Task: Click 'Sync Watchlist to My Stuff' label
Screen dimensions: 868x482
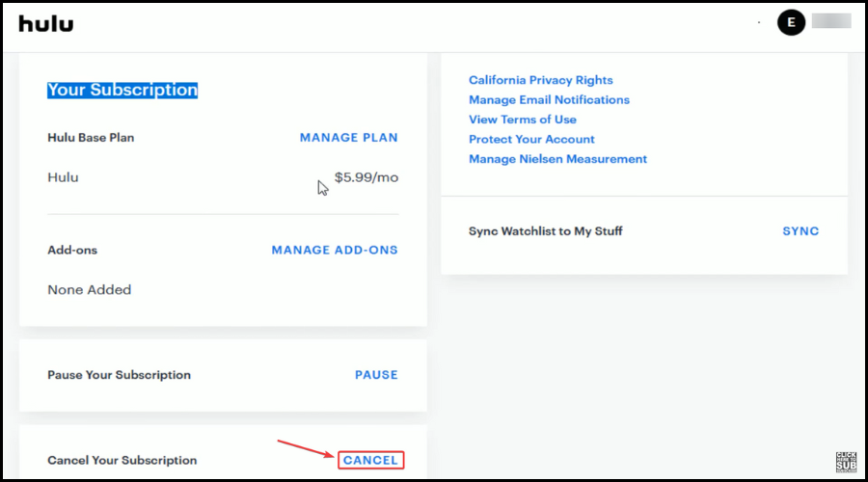Action: 546,231
